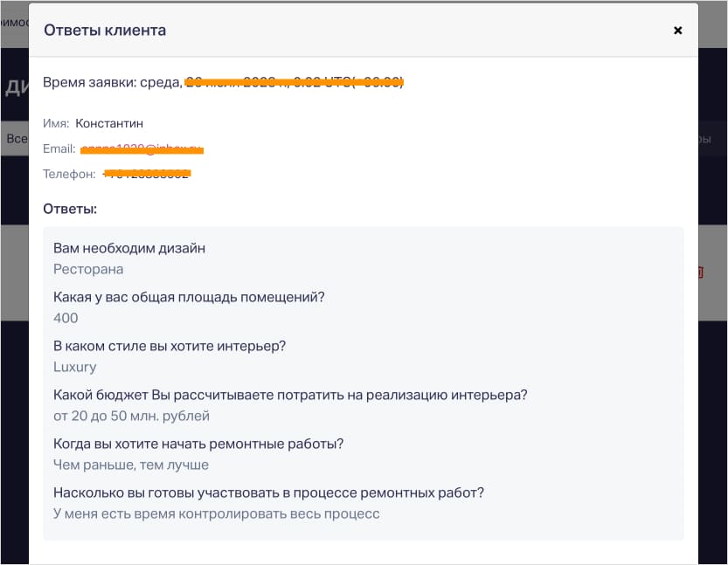Close the "Ответы клиента" dialog

tap(677, 31)
